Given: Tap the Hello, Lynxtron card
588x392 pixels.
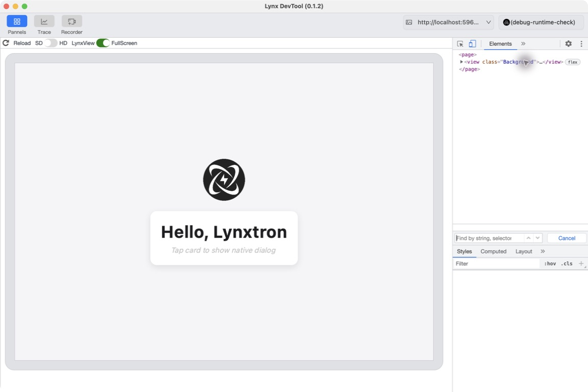Looking at the screenshot, I should 224,238.
